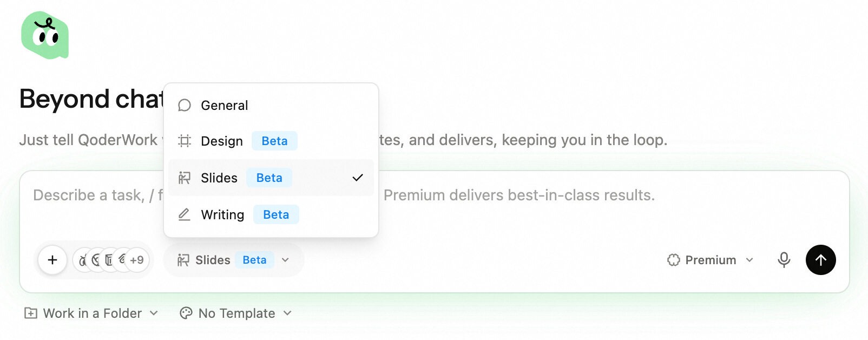Click the checkmark next to Slides
Viewport: 868px width, 340px height.
pyautogui.click(x=357, y=178)
